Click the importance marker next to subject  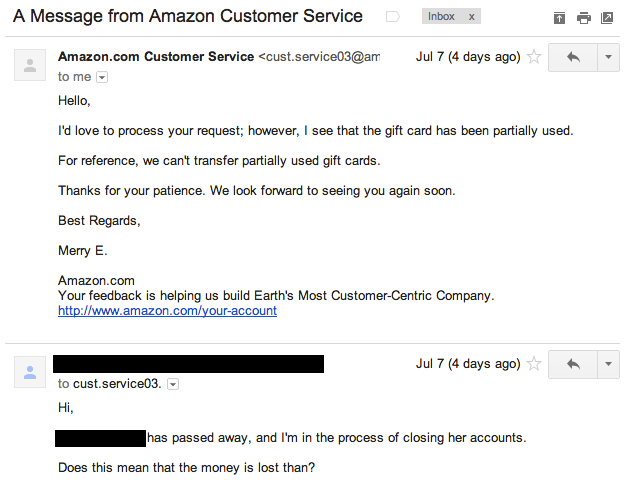coord(393,17)
